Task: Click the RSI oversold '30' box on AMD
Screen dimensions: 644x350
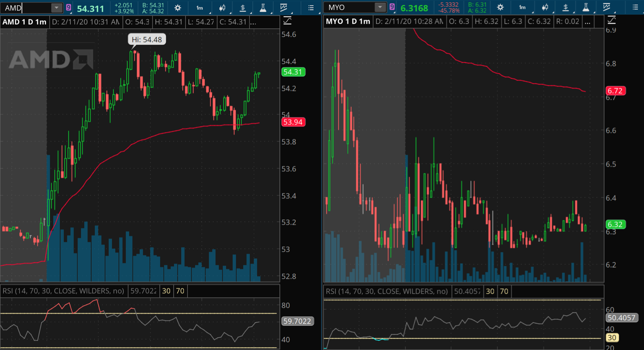Action: (x=166, y=291)
